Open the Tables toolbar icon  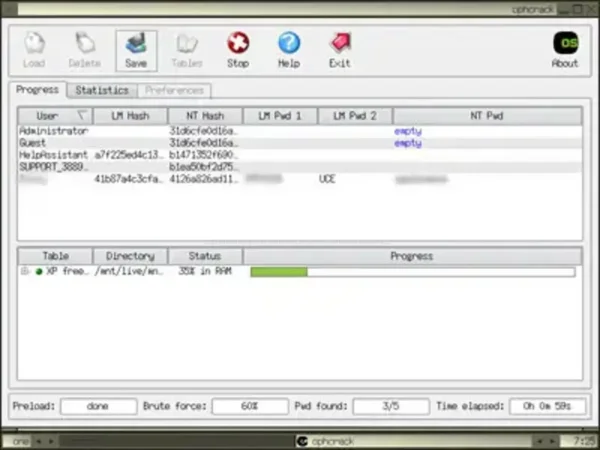pyautogui.click(x=187, y=50)
